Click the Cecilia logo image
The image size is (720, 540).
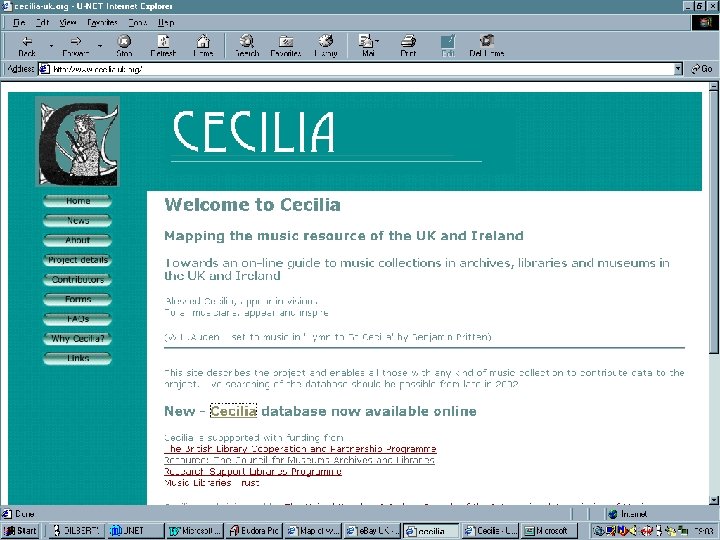tap(77, 141)
